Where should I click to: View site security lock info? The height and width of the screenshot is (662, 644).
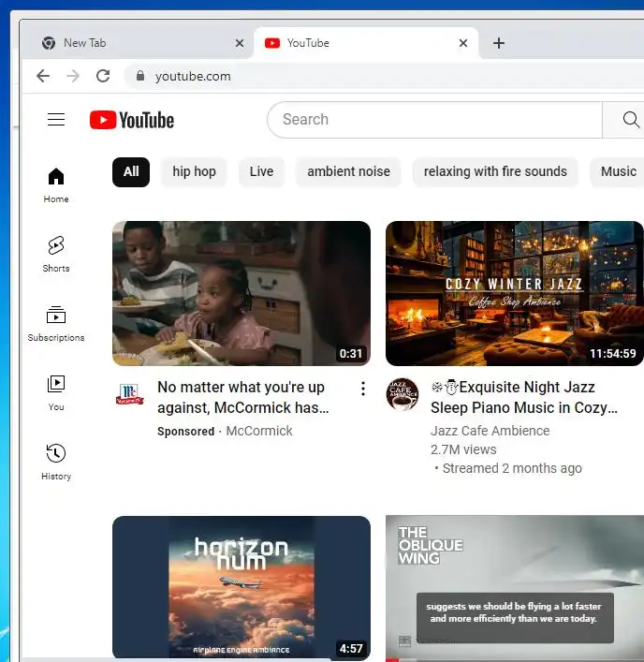pyautogui.click(x=140, y=76)
